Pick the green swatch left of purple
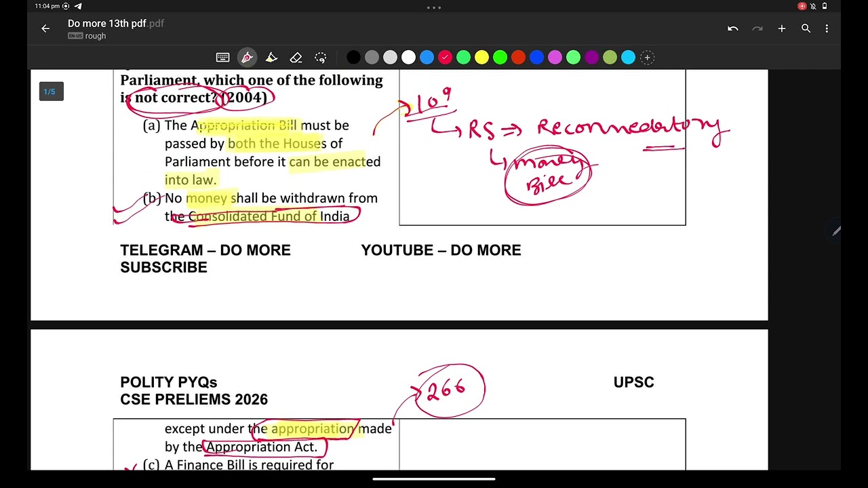868x488 pixels. click(x=573, y=58)
